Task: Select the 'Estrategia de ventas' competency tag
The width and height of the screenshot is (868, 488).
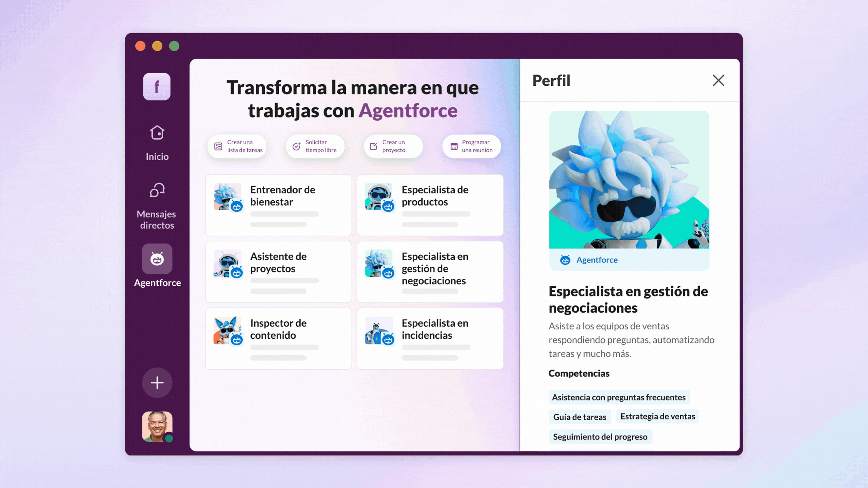Action: pos(658,416)
